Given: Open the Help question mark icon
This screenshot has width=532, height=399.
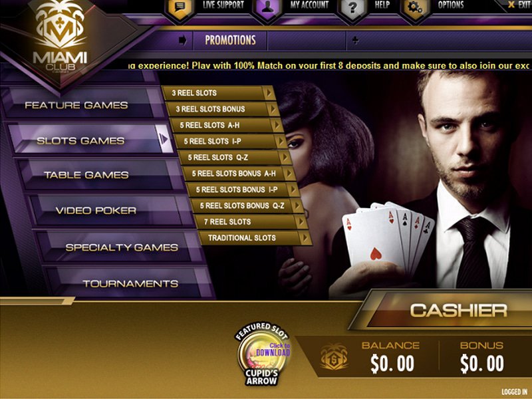Looking at the screenshot, I should (353, 7).
